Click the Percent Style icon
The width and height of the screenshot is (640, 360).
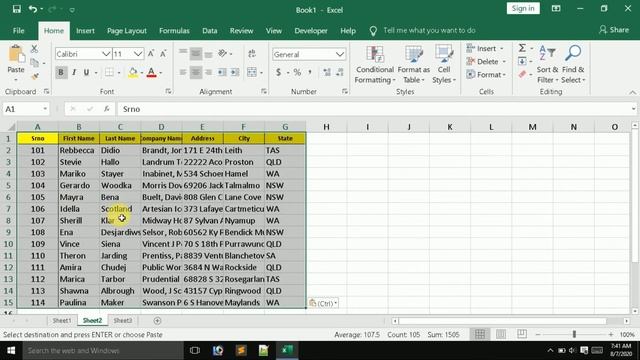(297, 72)
